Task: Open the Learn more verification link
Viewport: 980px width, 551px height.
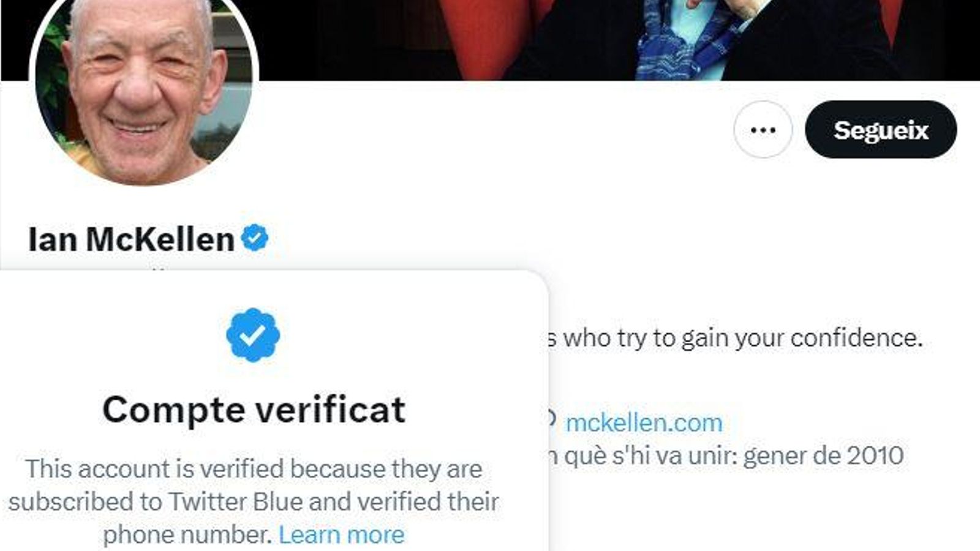Action: pyautogui.click(x=342, y=533)
